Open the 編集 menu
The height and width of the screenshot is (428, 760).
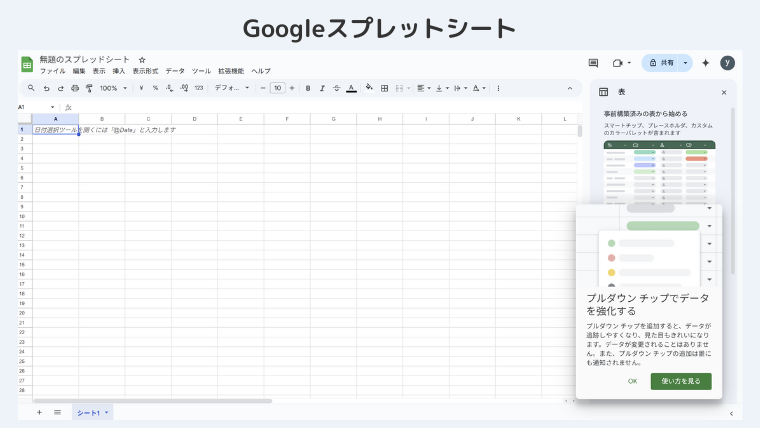79,71
